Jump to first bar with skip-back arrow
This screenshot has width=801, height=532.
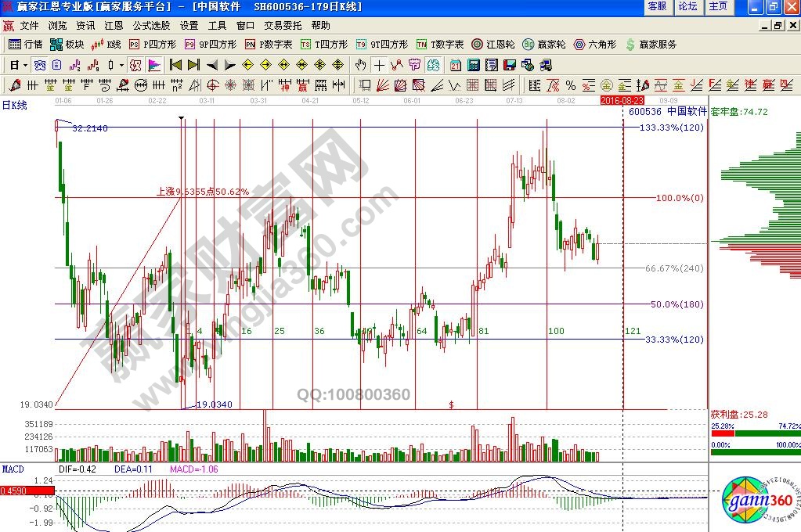tap(176, 64)
